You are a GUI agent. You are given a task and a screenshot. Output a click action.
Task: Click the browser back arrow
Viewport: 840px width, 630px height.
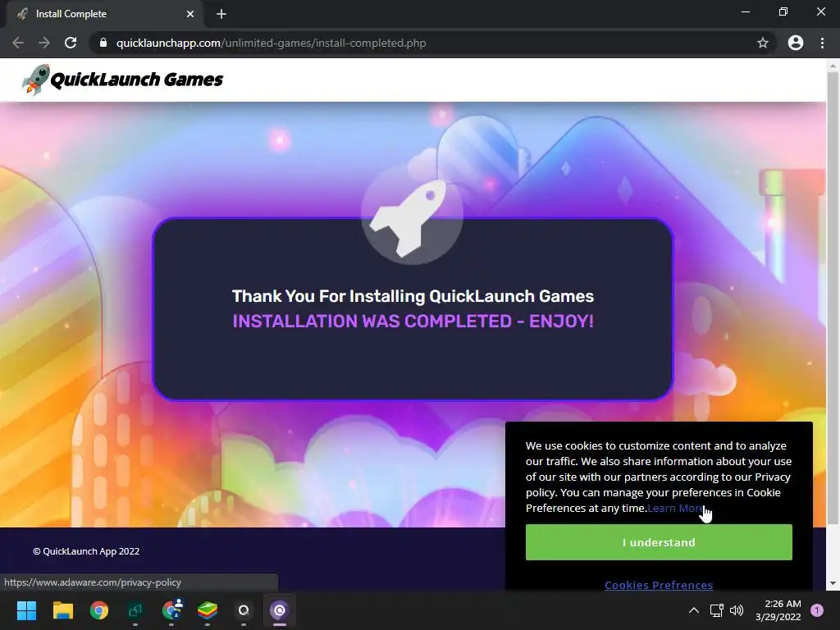pyautogui.click(x=18, y=43)
